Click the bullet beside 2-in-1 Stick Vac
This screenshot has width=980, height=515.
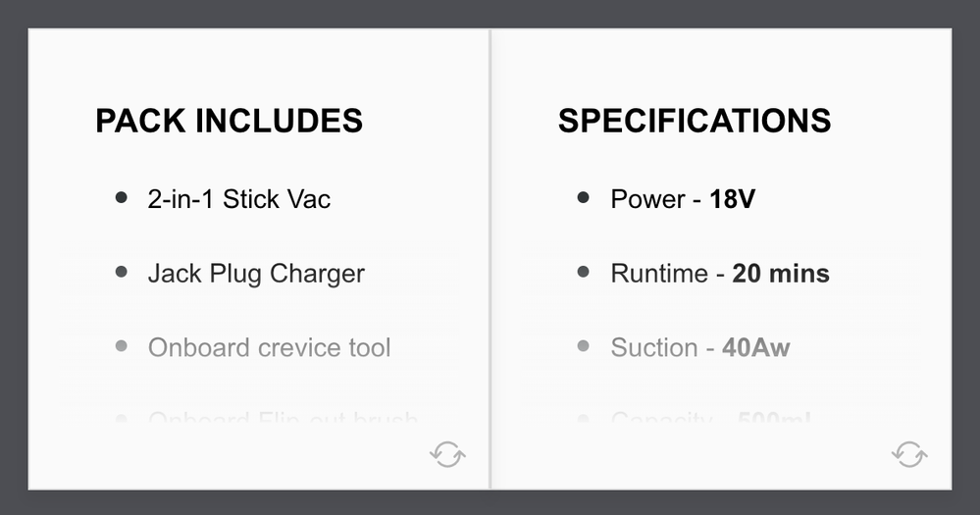[x=121, y=198]
